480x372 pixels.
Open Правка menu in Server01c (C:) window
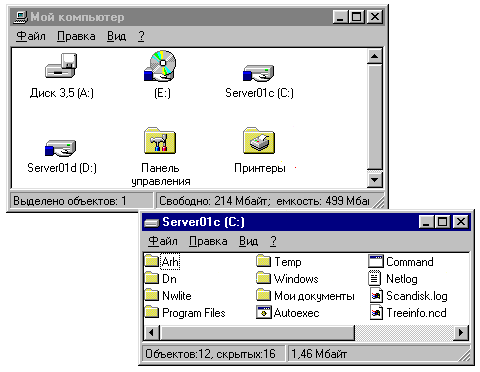[x=208, y=241]
